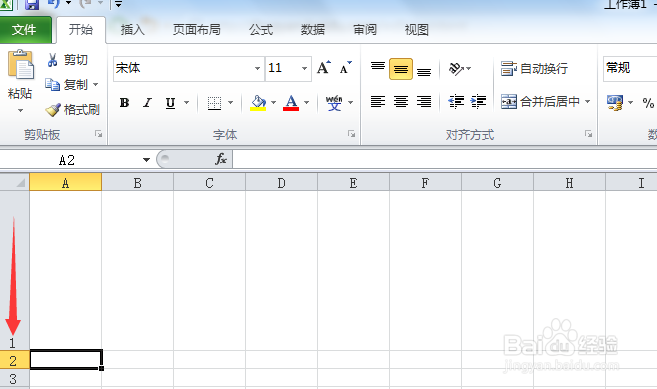Align text right
Screen dimensions: 657x389
pyautogui.click(x=424, y=102)
